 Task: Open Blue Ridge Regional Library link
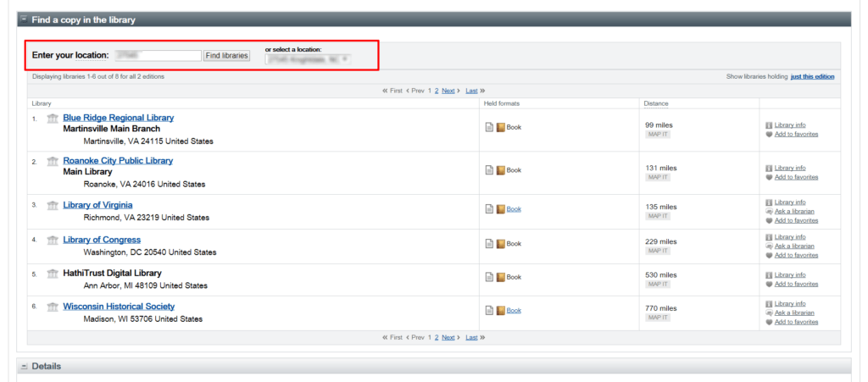(x=119, y=118)
